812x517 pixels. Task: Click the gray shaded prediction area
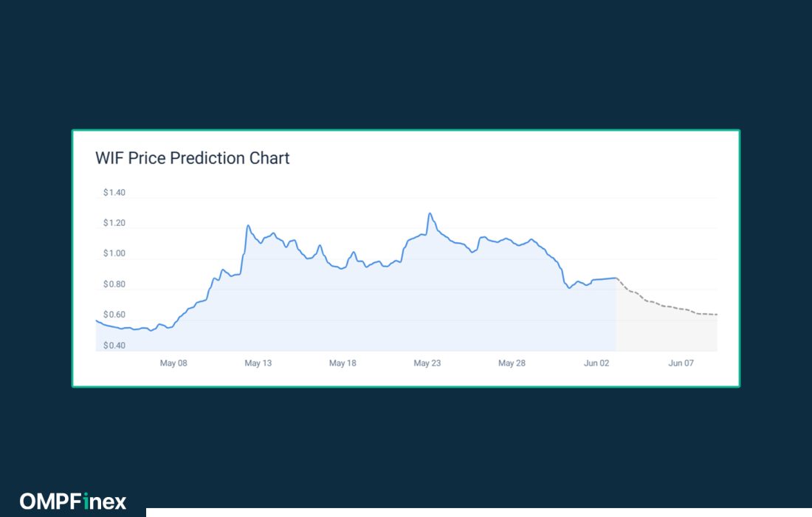tap(664, 332)
